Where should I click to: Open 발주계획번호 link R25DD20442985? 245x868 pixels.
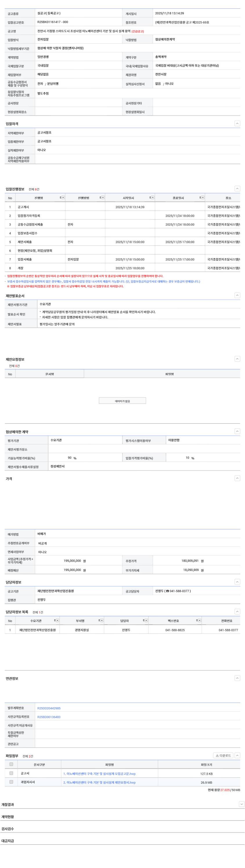click(x=49, y=708)
